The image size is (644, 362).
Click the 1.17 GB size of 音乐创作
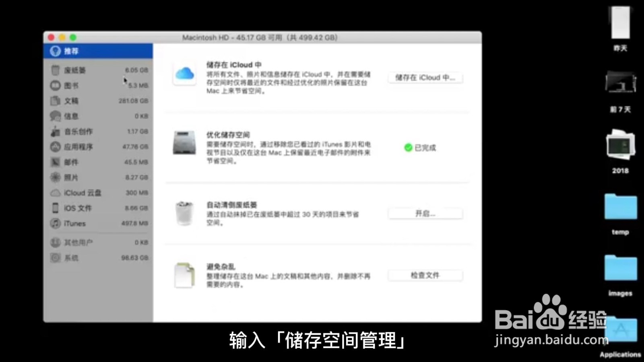[x=138, y=132]
